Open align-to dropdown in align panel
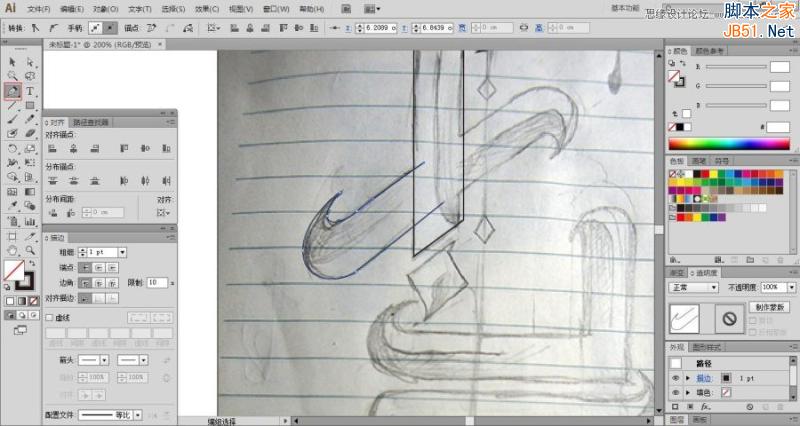 (x=164, y=212)
